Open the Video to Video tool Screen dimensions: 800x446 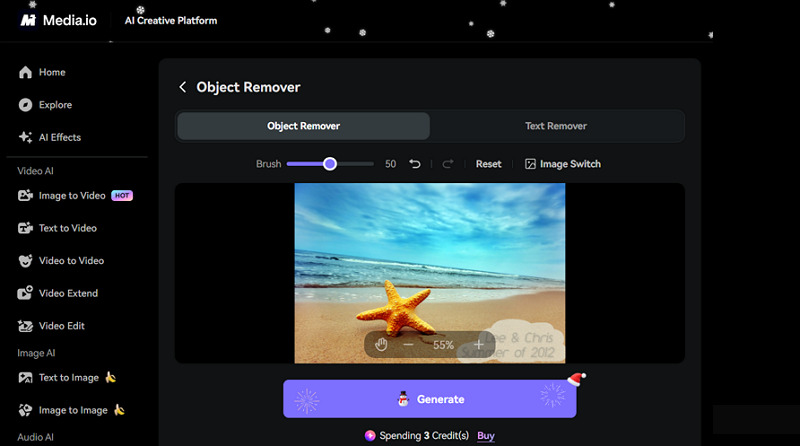pyautogui.click(x=71, y=261)
